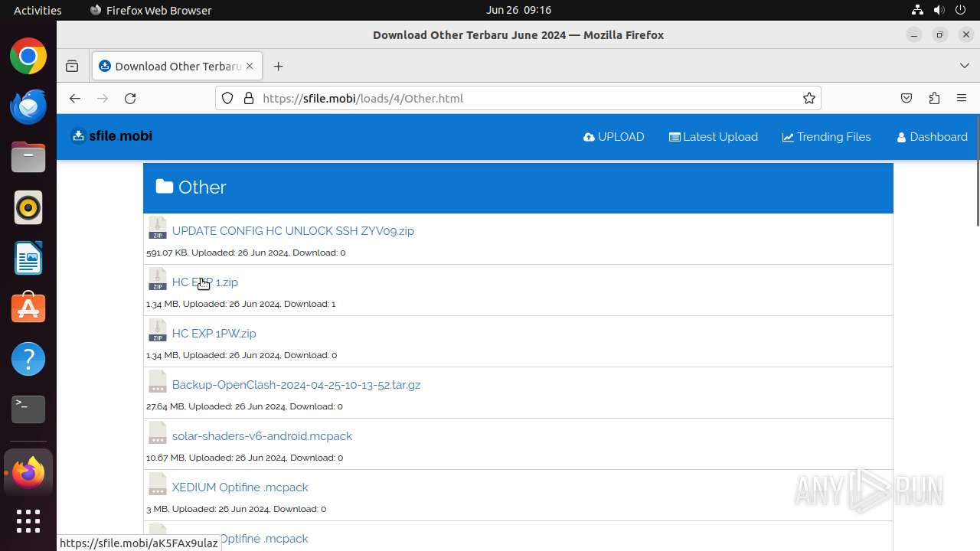The height and width of the screenshot is (551, 980).
Task: Bookmark this page with star
Action: point(808,98)
